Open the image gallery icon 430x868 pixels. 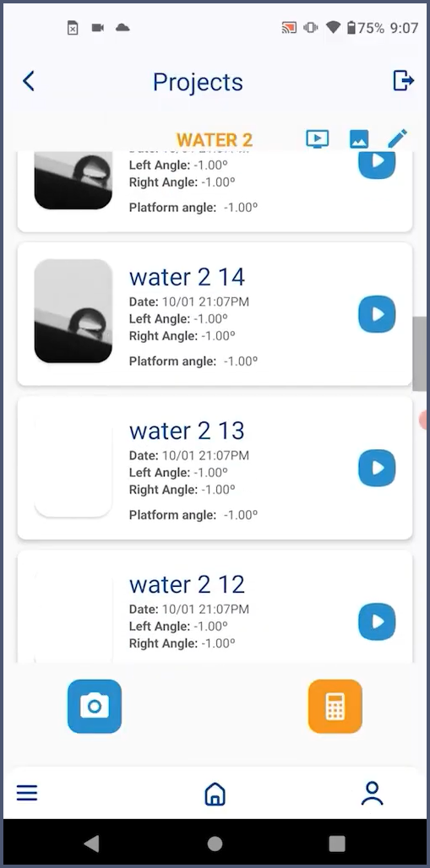click(x=359, y=139)
